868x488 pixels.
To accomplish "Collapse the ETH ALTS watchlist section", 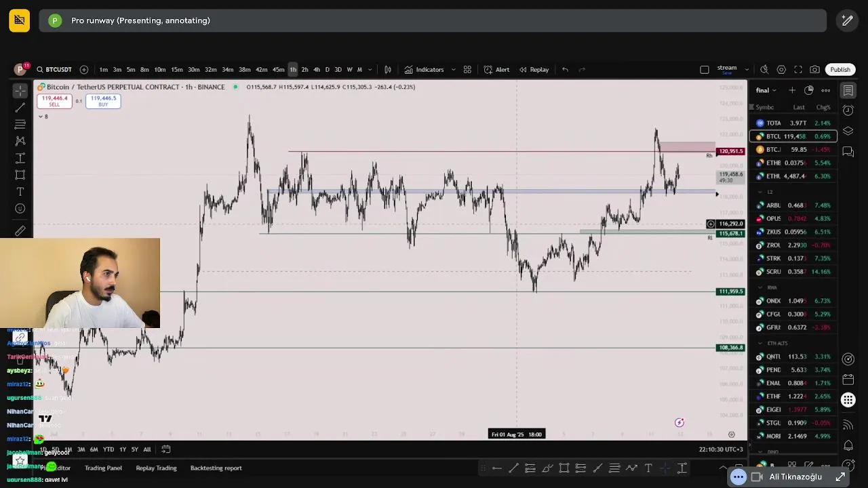I will click(x=760, y=343).
